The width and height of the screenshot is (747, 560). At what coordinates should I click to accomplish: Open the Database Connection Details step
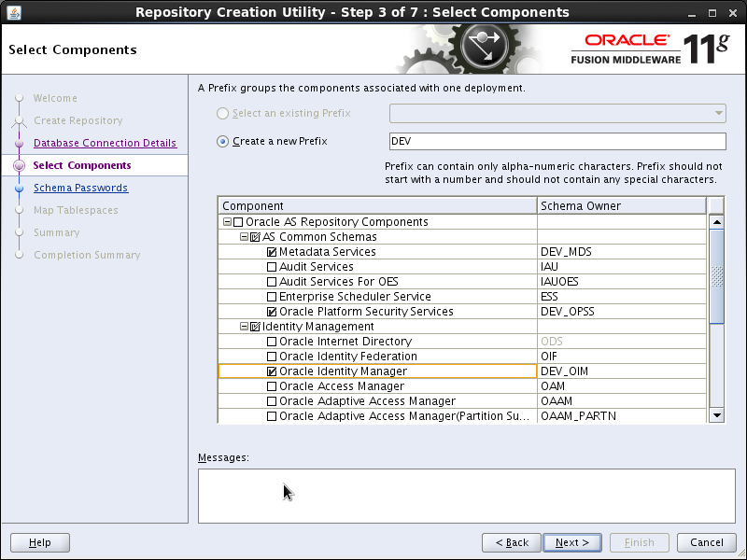coord(104,143)
